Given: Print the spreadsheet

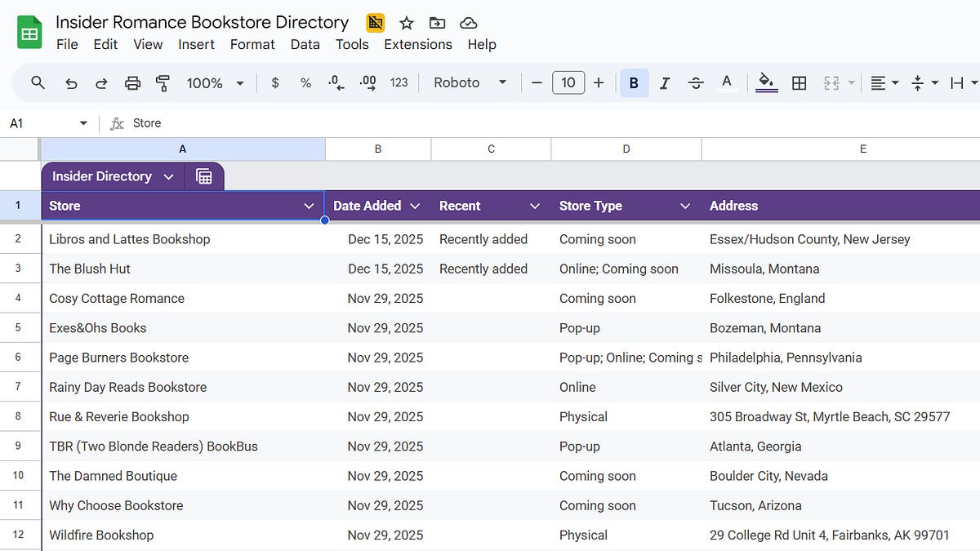Looking at the screenshot, I should click(132, 82).
